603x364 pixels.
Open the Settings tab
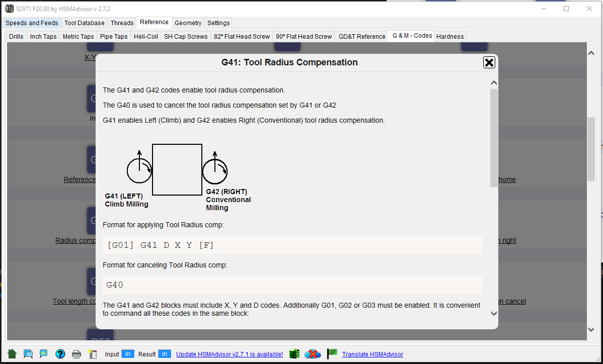[218, 23]
